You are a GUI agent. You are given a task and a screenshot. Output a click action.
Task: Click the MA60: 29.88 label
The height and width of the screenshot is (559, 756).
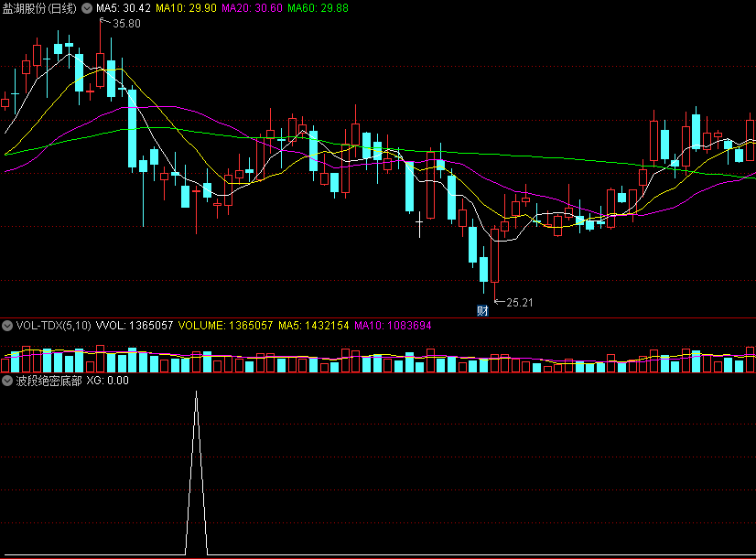coord(318,8)
